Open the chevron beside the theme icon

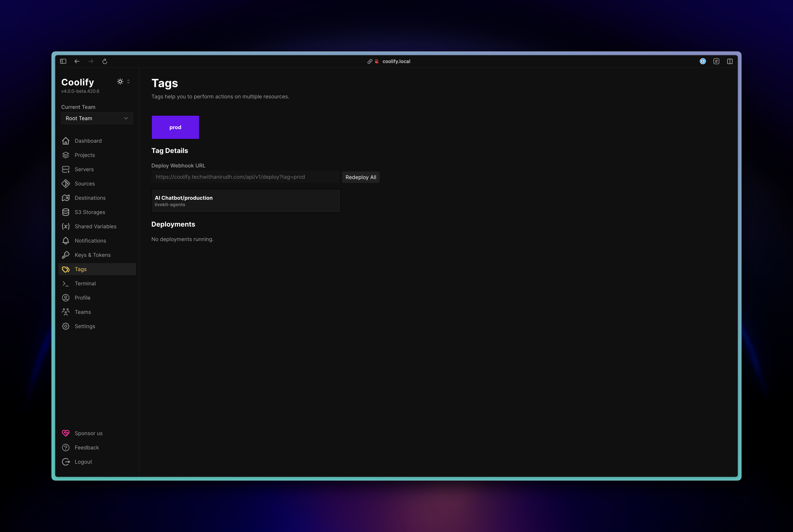[128, 81]
